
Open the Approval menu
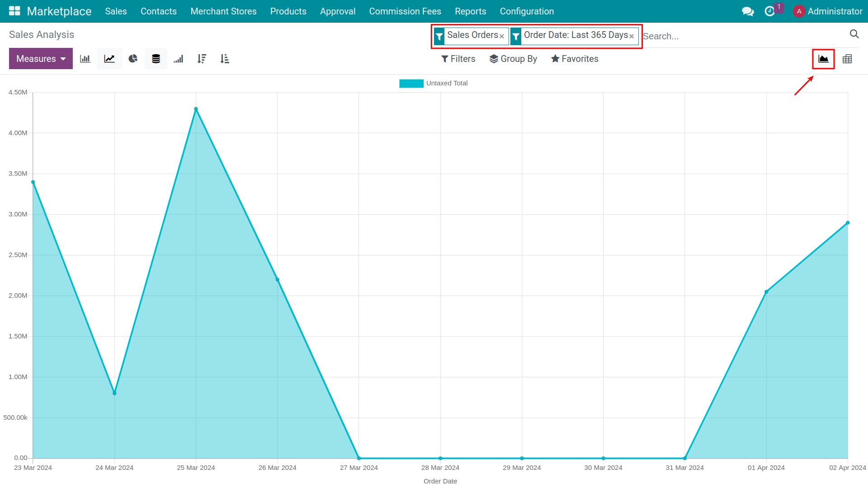(x=338, y=11)
